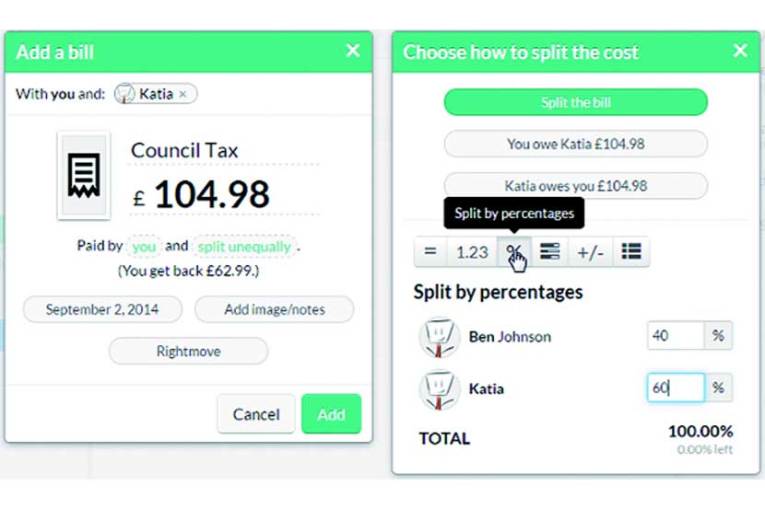Click the Add image/notes button

coord(275,309)
